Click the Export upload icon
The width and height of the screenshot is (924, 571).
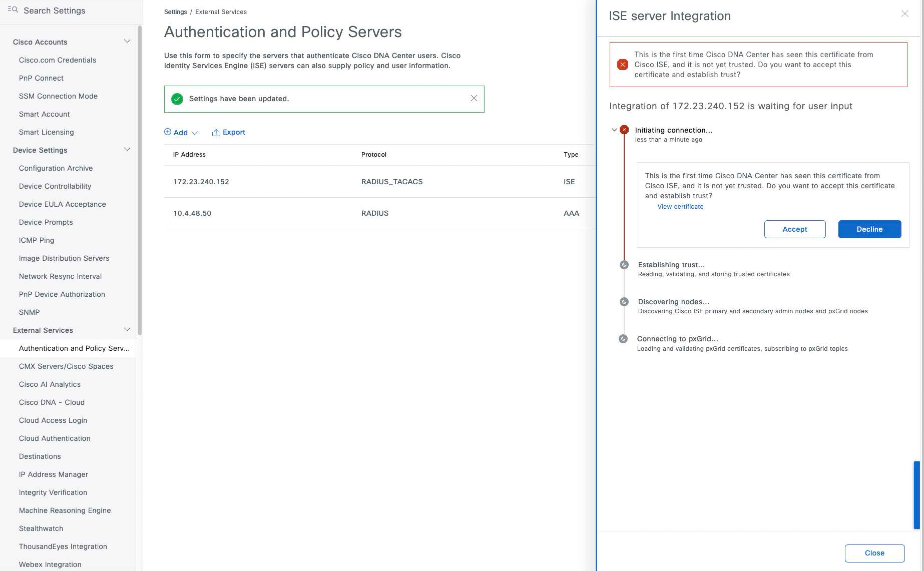[216, 132]
